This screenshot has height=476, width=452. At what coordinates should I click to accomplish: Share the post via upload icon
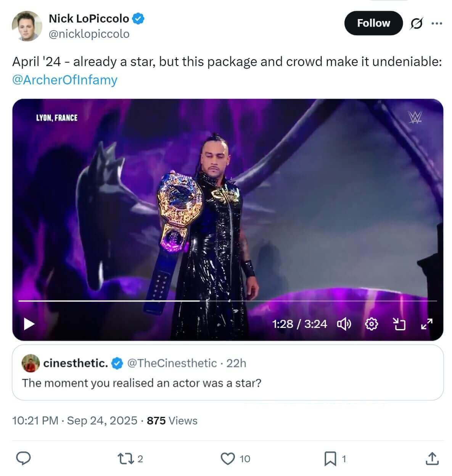[431, 458]
